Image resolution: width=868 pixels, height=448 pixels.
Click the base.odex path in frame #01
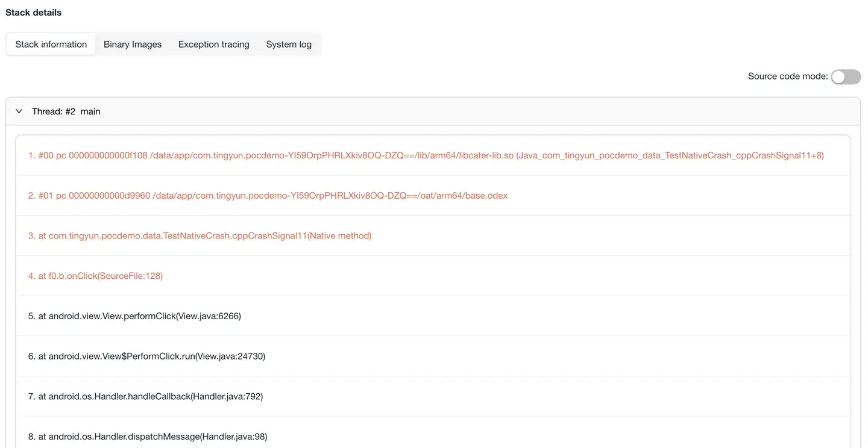tap(330, 196)
